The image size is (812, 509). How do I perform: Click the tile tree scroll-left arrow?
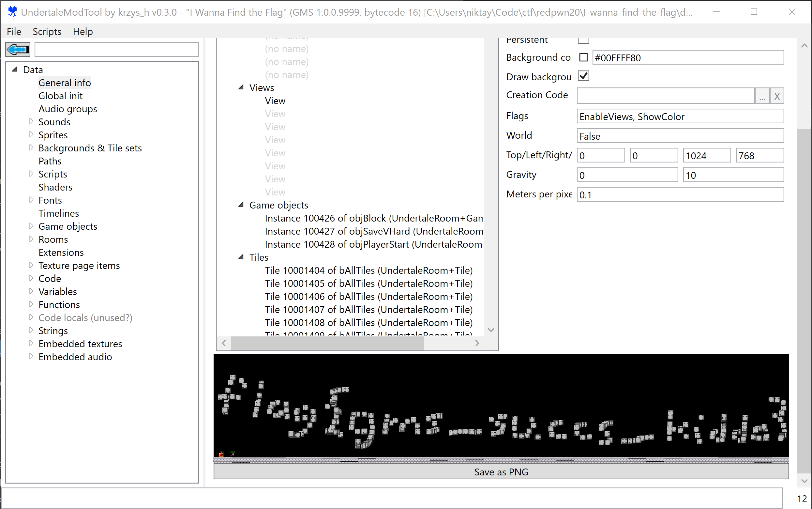click(x=224, y=343)
